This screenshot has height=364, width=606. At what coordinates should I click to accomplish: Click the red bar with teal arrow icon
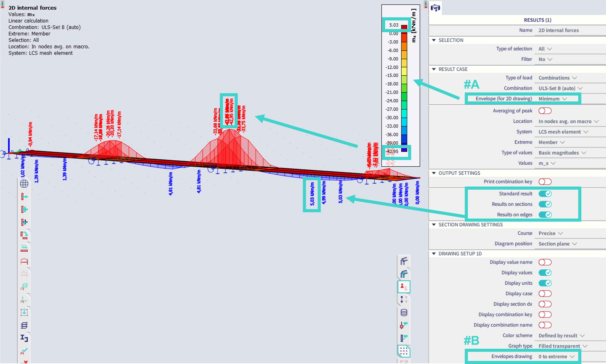[x=24, y=197]
